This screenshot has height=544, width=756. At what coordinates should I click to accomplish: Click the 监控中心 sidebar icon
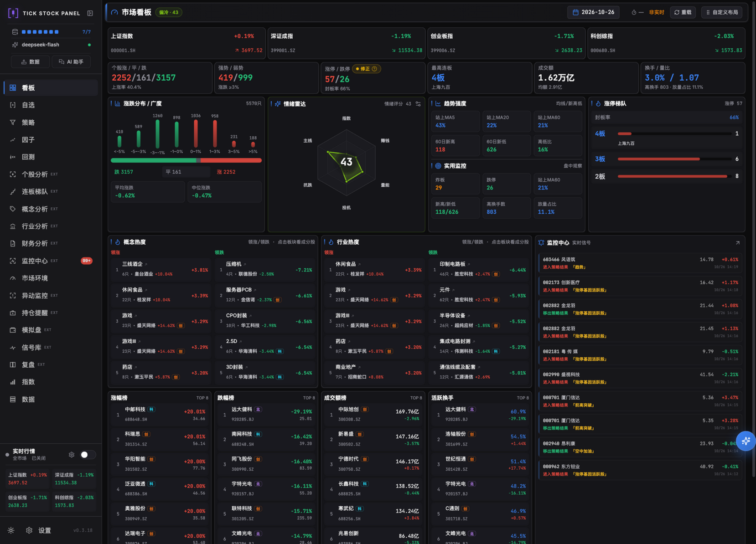tap(13, 261)
